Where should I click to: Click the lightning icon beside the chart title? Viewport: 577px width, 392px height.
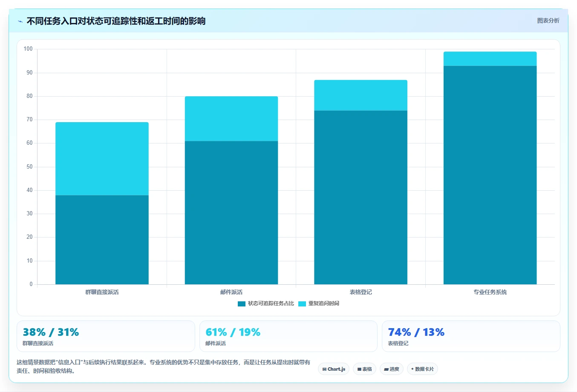(x=20, y=21)
